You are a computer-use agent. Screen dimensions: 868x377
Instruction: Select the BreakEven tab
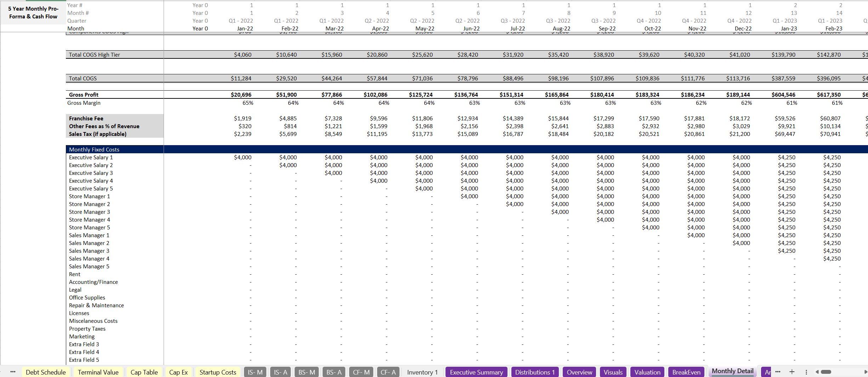(686, 372)
